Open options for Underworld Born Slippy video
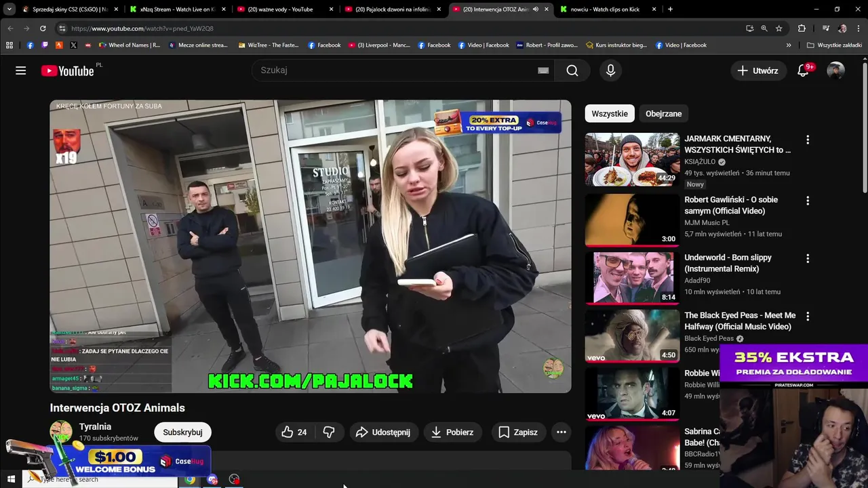Viewport: 868px width, 488px height. [x=807, y=258]
